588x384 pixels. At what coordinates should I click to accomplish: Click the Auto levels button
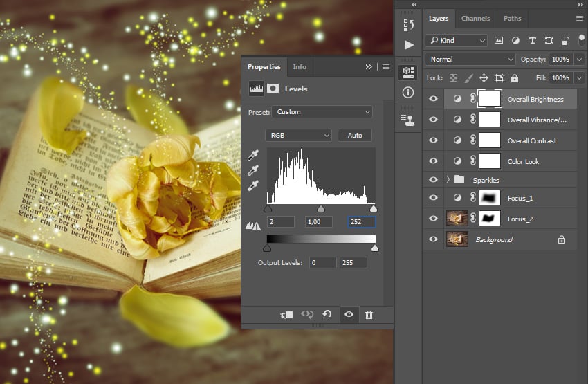coord(355,135)
